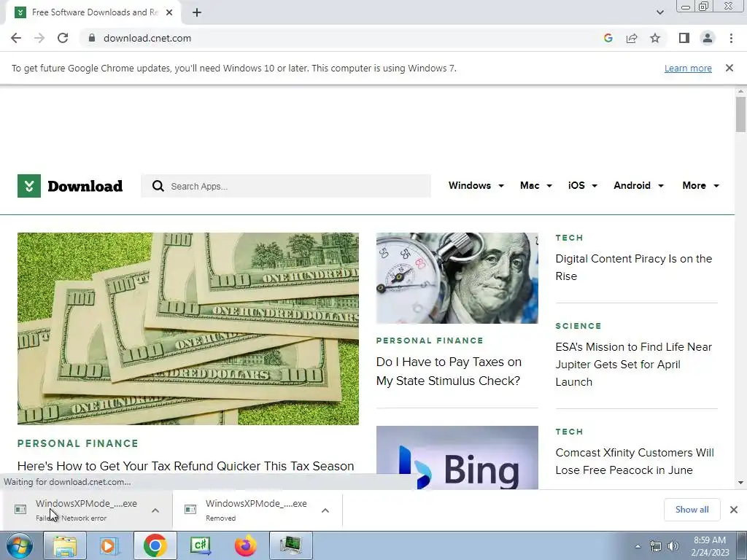Launch Firefox from the taskbar

tap(245, 545)
